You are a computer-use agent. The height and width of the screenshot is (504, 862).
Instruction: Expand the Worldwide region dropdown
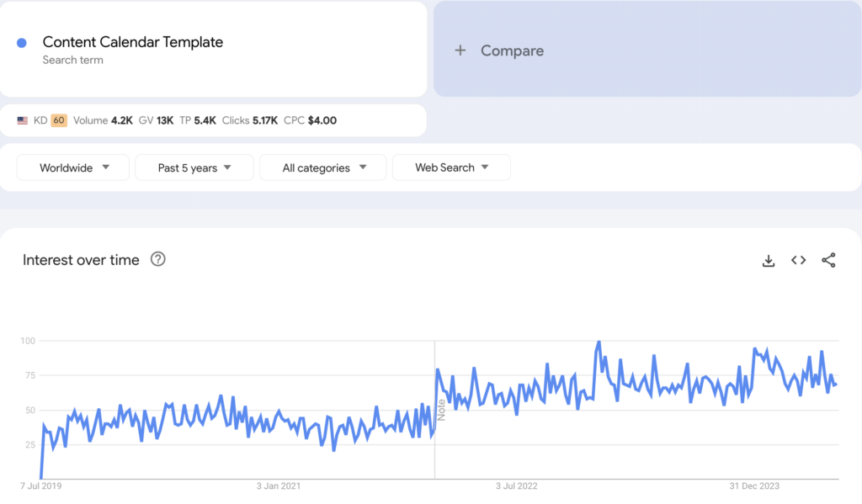(73, 167)
